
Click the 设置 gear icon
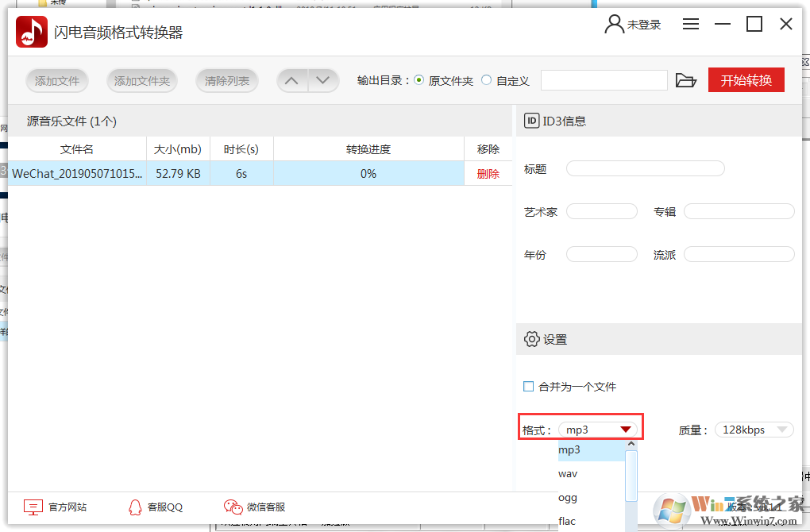[x=532, y=339]
